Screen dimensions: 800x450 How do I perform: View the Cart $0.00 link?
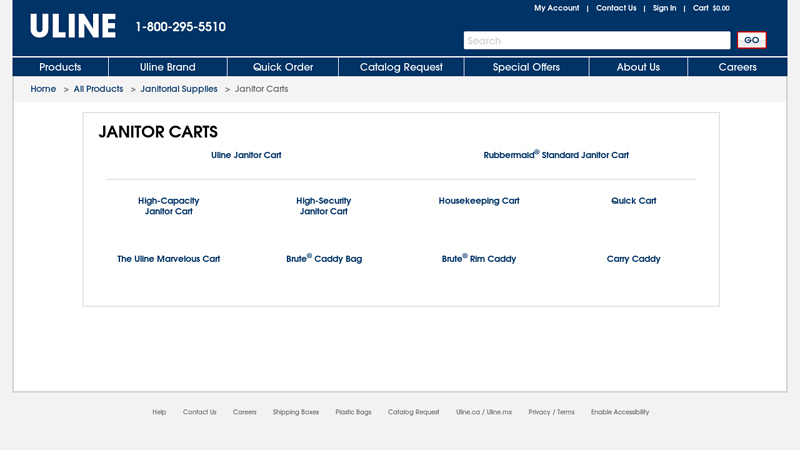point(711,8)
